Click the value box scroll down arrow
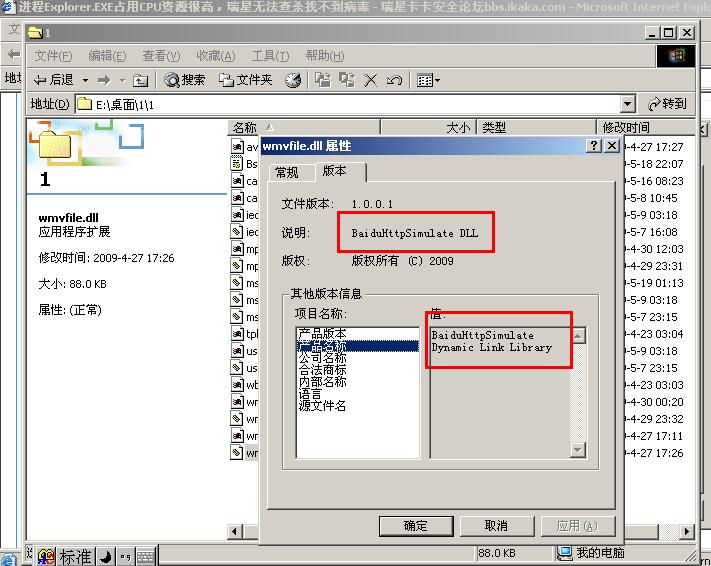Viewport: 711px width, 566px height. point(578,450)
